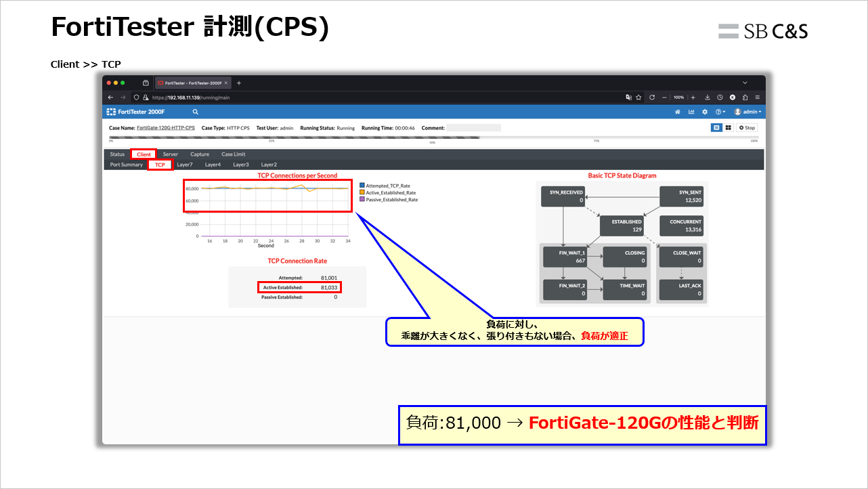Screen dimensions: 868x489
Task: Reload the page with browser refresh icon
Action: (652, 98)
